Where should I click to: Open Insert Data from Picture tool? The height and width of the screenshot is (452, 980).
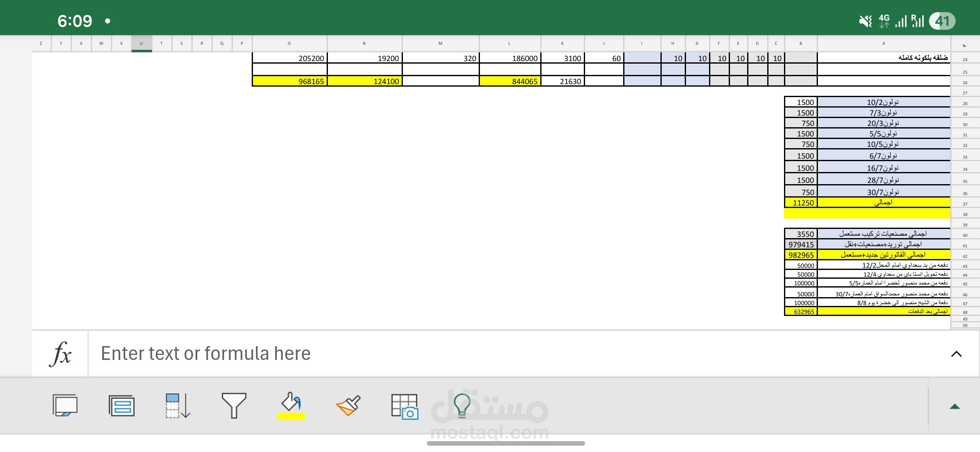click(404, 406)
